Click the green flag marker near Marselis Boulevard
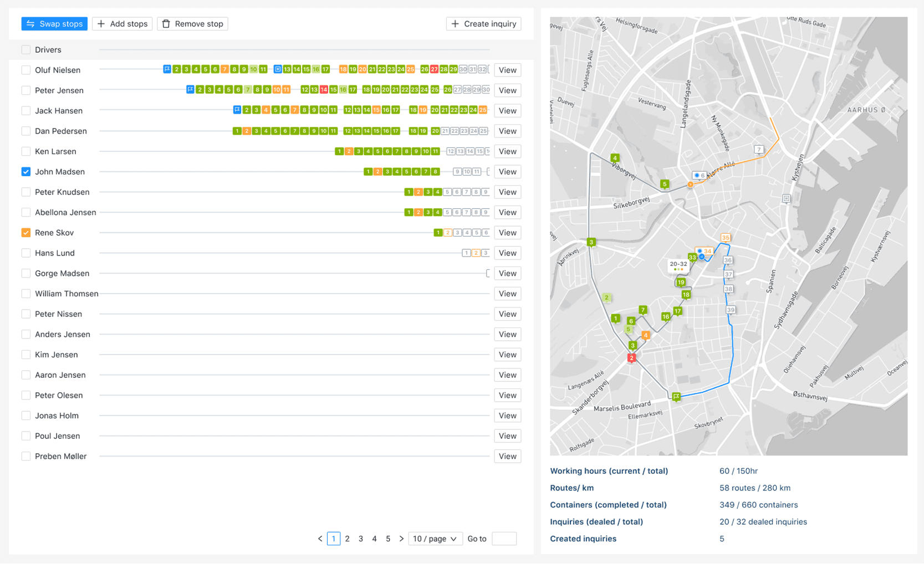 676,397
